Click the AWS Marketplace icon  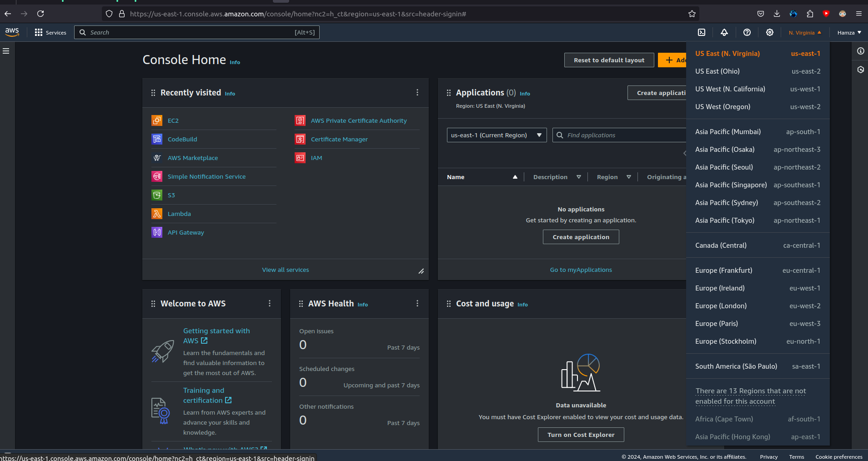coord(157,158)
